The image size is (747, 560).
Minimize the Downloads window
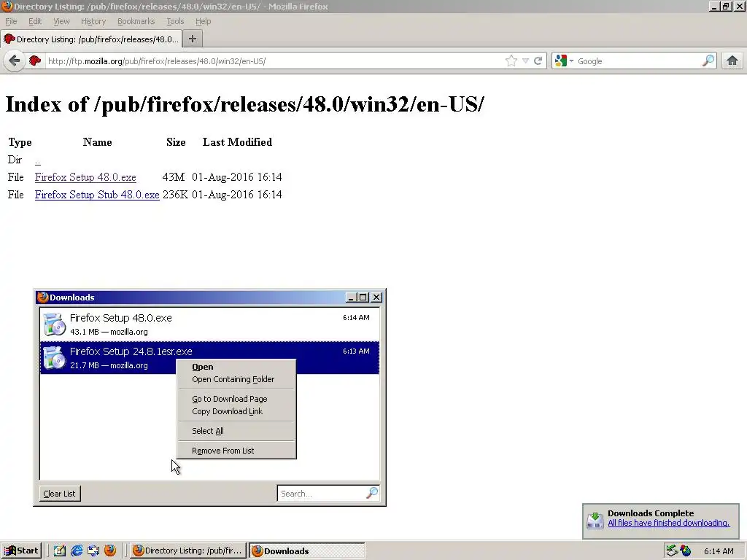(x=351, y=297)
